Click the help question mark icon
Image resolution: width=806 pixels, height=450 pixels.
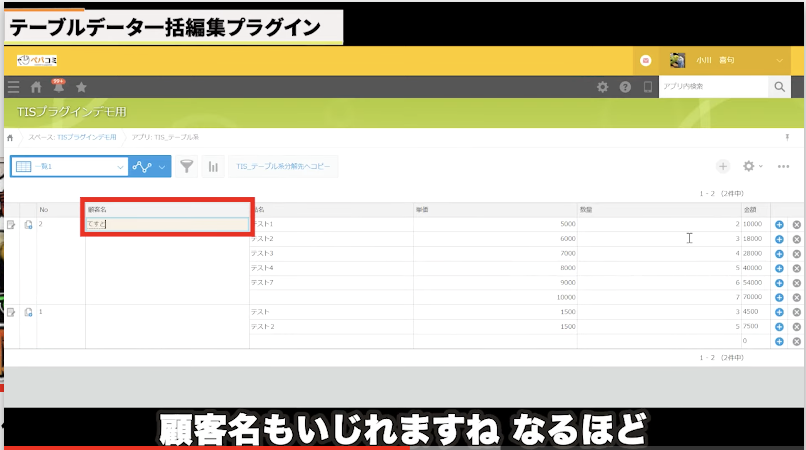pos(625,87)
